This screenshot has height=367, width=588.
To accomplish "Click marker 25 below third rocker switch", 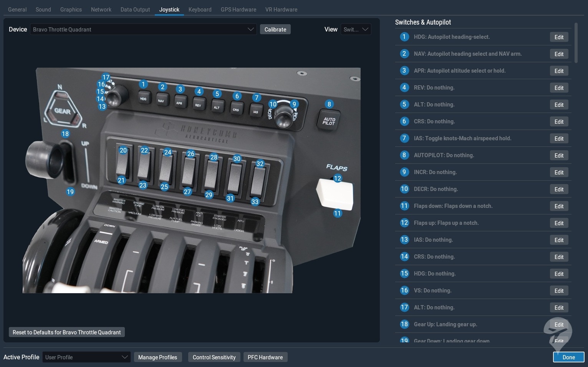I will tap(164, 187).
